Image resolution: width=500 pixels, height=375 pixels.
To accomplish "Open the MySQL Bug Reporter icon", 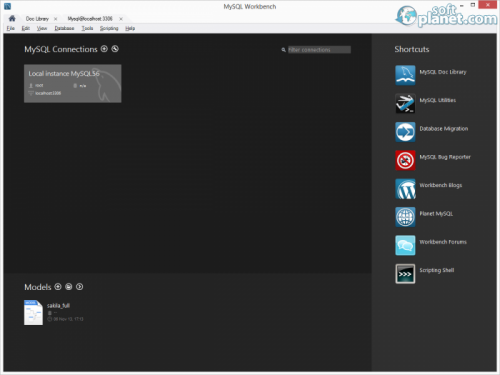I will point(405,160).
